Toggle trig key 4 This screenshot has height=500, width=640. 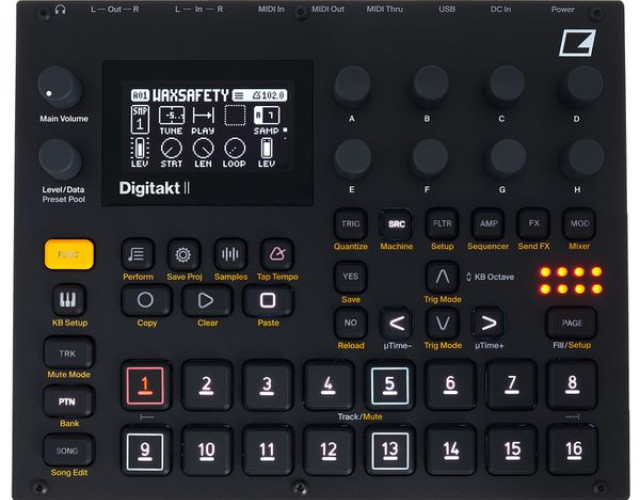pyautogui.click(x=328, y=385)
